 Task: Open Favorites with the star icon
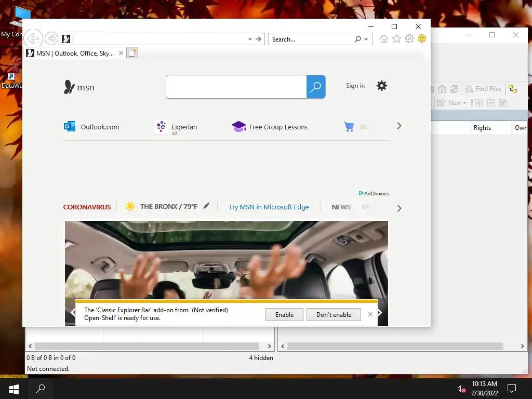pos(396,38)
